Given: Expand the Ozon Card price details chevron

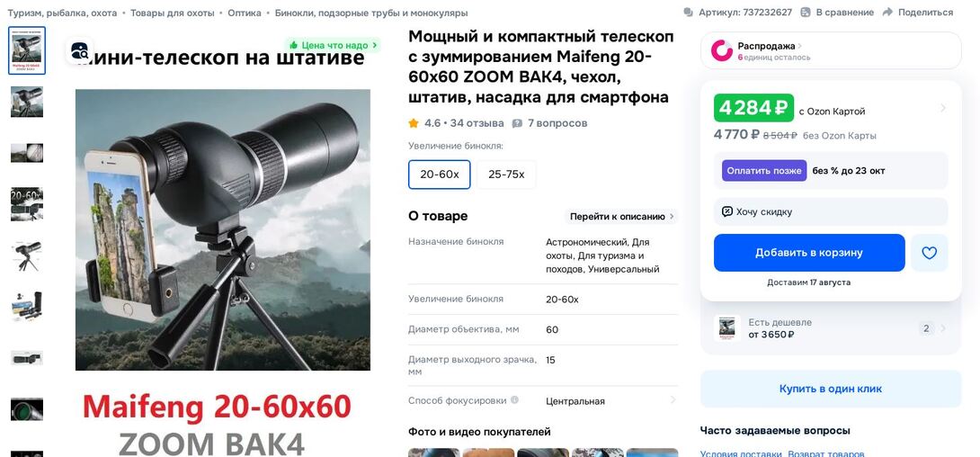Looking at the screenshot, I should coord(942,108).
